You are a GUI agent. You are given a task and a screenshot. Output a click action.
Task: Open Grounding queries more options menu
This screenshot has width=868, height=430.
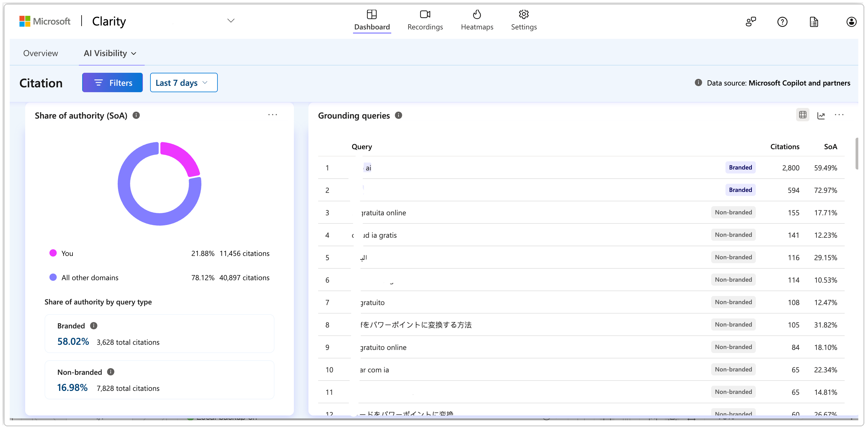(839, 115)
